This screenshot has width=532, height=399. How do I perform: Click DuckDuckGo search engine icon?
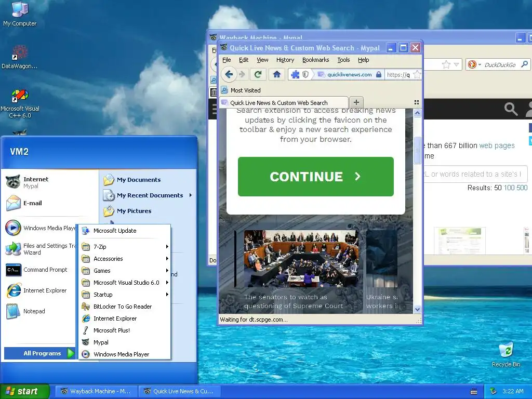click(472, 64)
